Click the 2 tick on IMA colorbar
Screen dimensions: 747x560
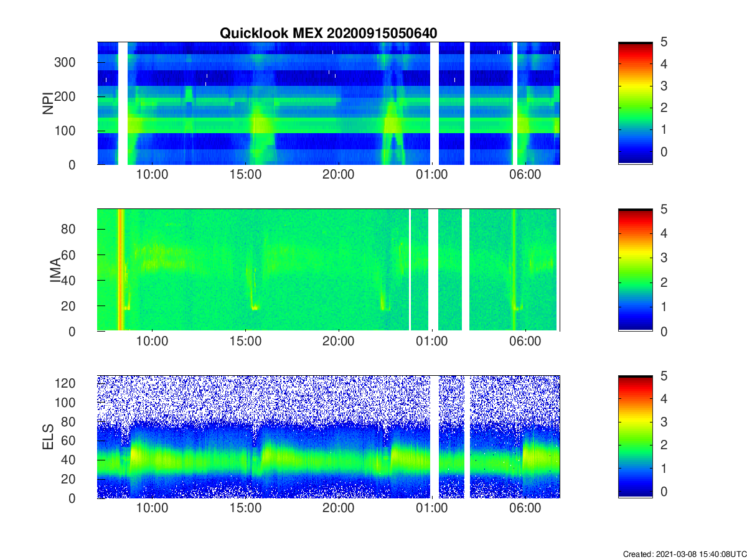click(664, 282)
